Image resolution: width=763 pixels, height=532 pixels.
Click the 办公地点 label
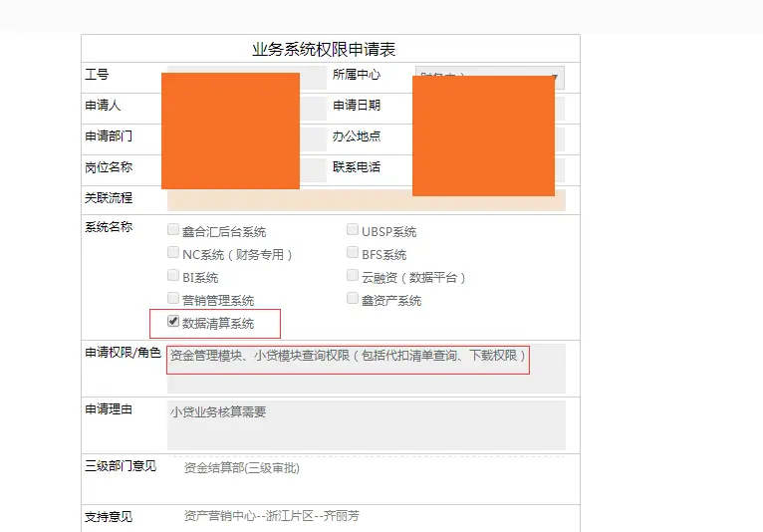pyautogui.click(x=357, y=135)
